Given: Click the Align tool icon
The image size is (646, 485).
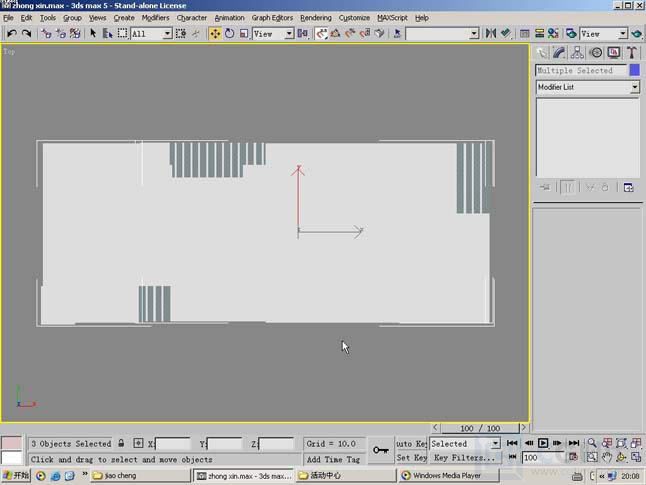Looking at the screenshot, I should click(506, 33).
